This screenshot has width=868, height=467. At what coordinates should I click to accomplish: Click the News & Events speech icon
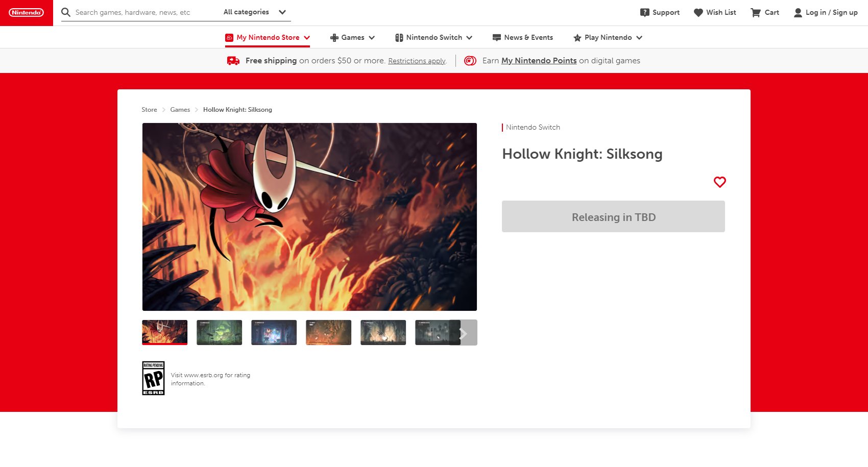point(497,38)
